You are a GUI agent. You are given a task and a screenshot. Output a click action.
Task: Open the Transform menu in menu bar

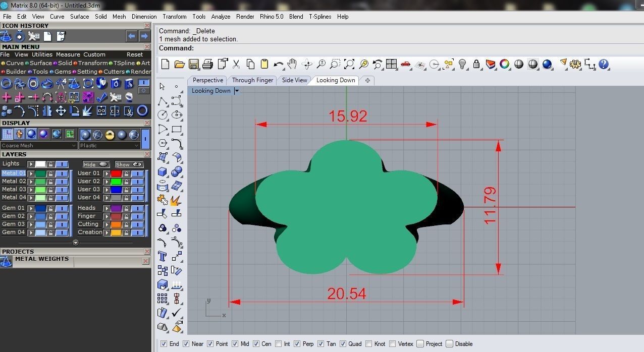click(175, 17)
